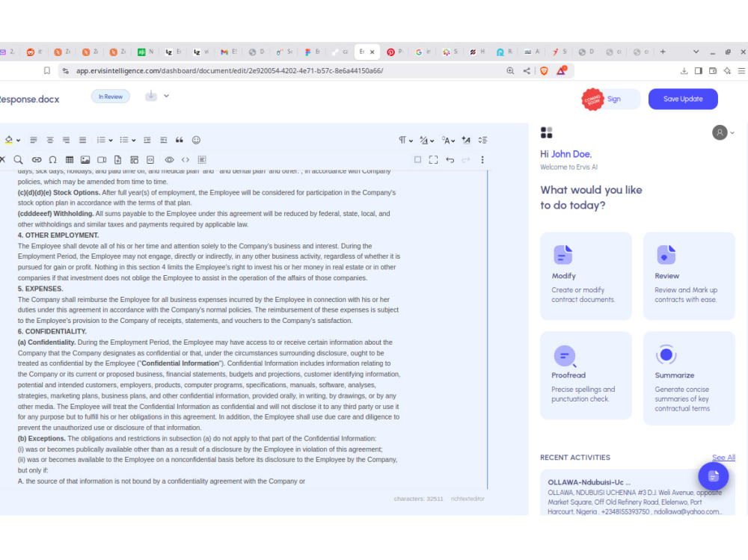748x560 pixels.
Task: Click the floating document chat button
Action: (x=713, y=476)
